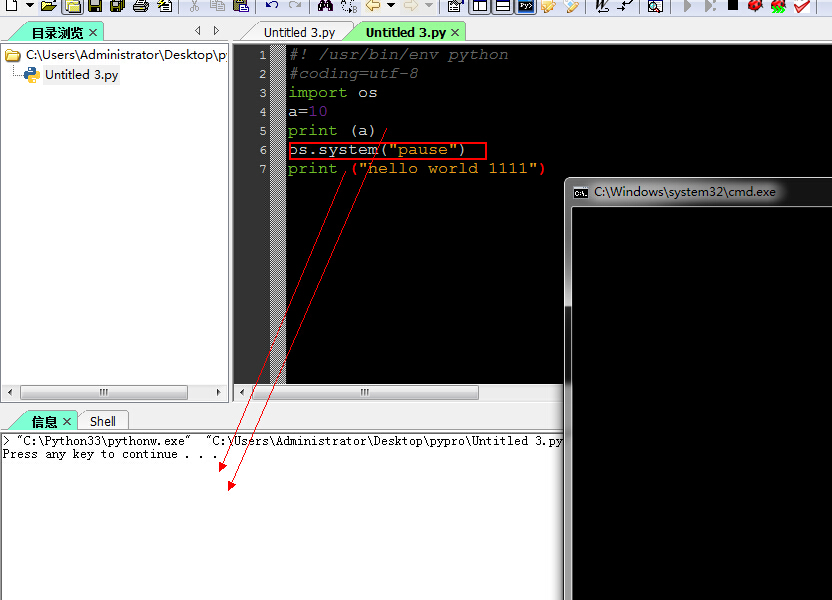Toggle the bottom panel layout button
This screenshot has width=832, height=600.
point(502,6)
